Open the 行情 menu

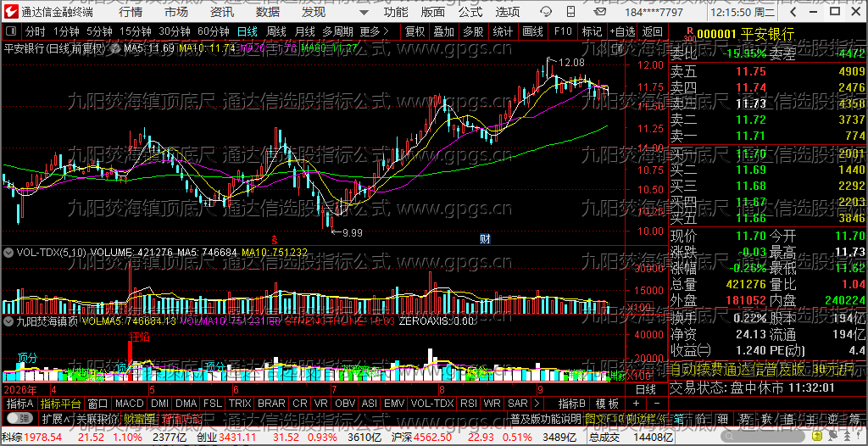(x=130, y=12)
